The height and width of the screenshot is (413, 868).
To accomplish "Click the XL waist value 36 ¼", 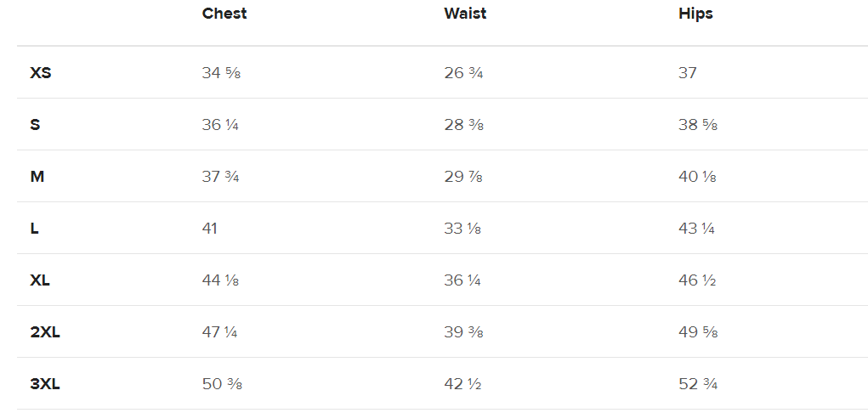I will coord(462,280).
